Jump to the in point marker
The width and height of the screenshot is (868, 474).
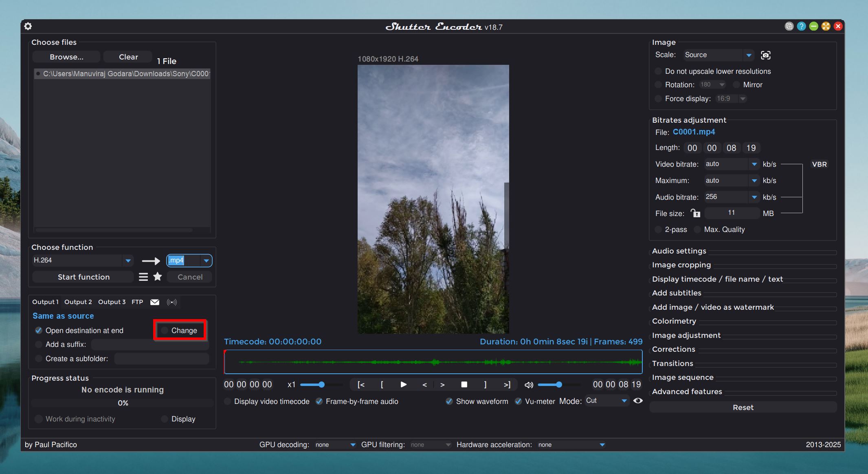pyautogui.click(x=361, y=384)
